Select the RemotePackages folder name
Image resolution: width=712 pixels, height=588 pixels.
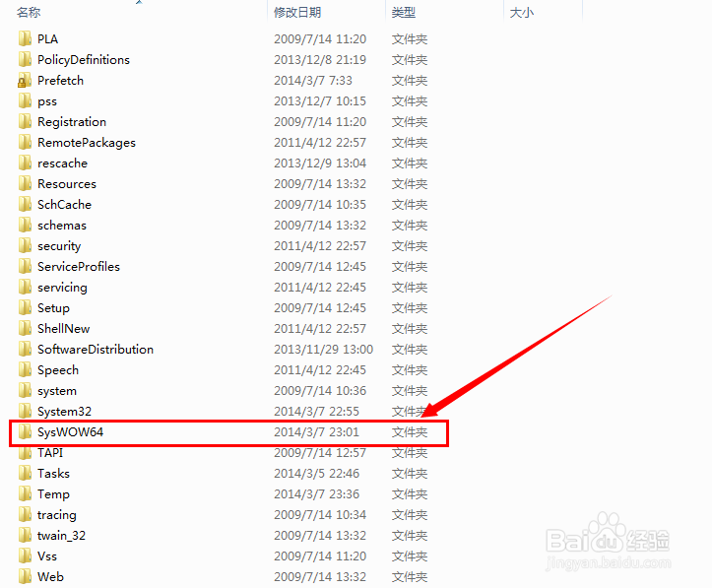[87, 143]
